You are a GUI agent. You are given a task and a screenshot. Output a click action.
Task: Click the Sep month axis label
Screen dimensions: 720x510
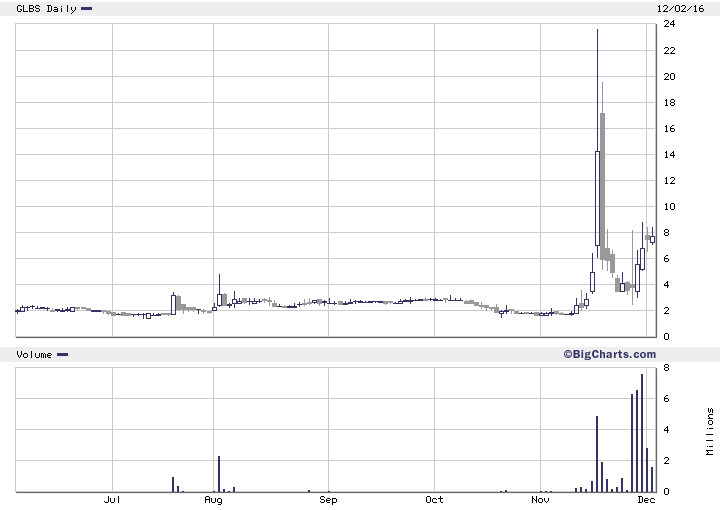tap(328, 500)
